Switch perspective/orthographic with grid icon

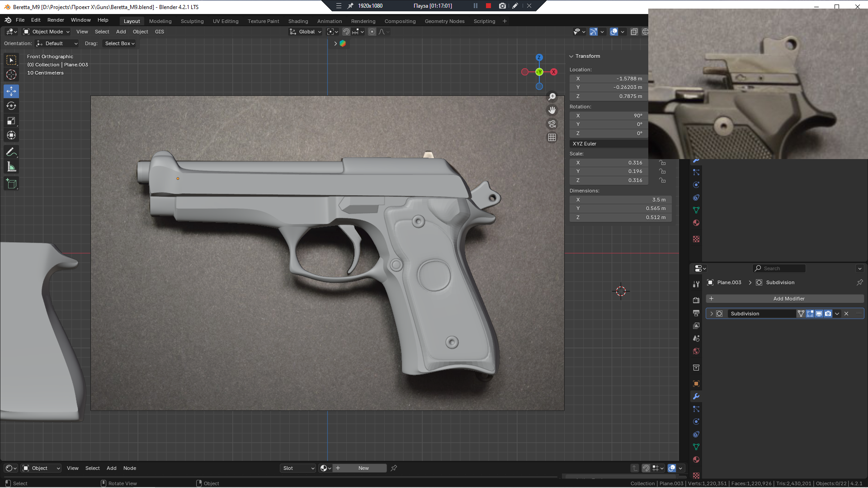pyautogui.click(x=552, y=137)
